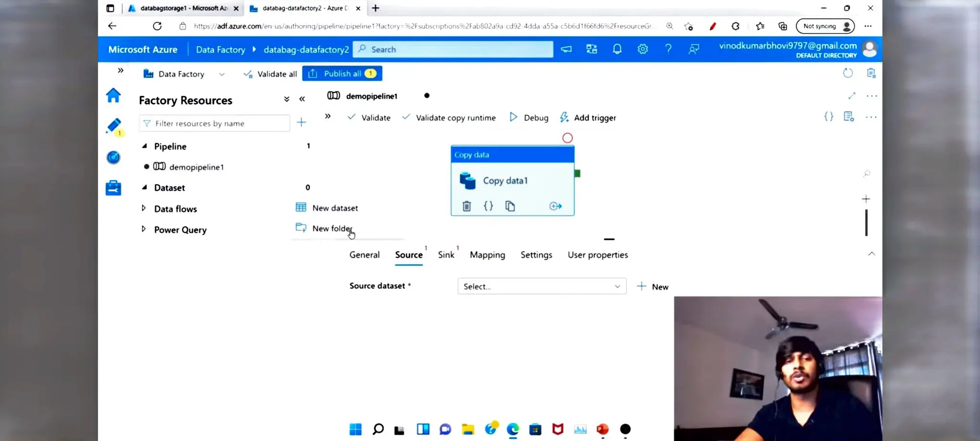Screen dimensions: 980x441
Task: Click the canvas search magnifier icon
Action: (867, 174)
